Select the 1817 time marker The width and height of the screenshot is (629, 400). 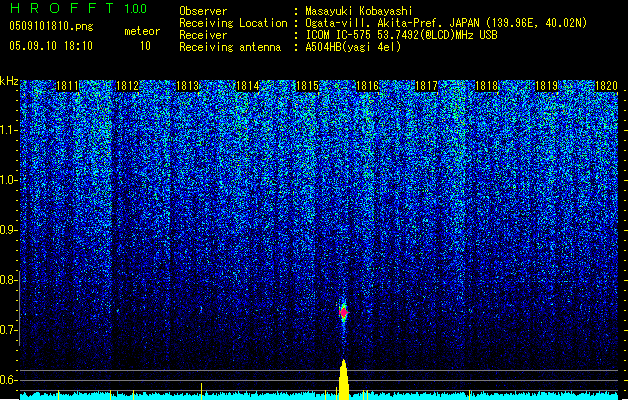click(427, 87)
